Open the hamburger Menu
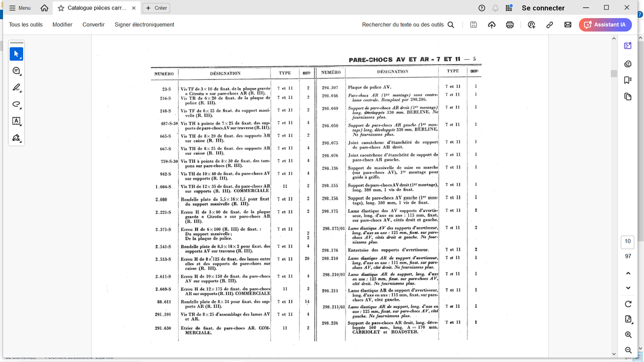The image size is (644, 362). click(x=20, y=8)
